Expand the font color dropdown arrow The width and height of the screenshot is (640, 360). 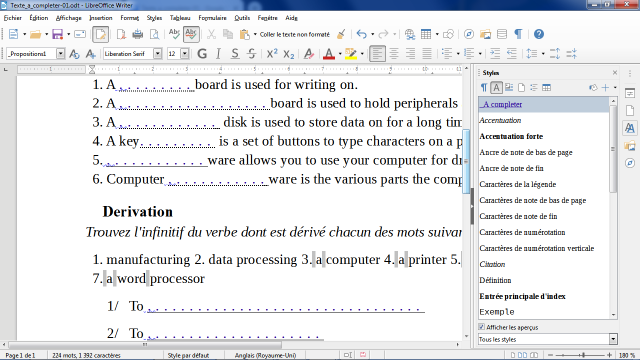point(340,54)
